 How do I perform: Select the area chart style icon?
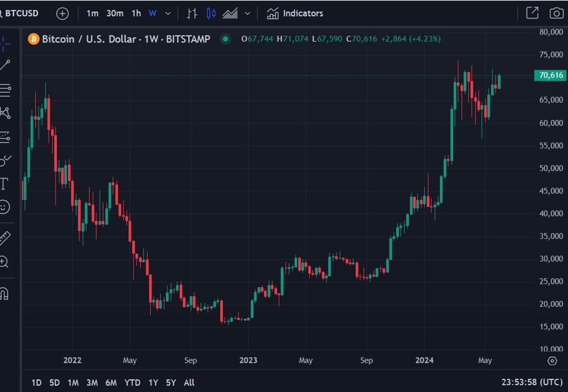pyautogui.click(x=230, y=13)
